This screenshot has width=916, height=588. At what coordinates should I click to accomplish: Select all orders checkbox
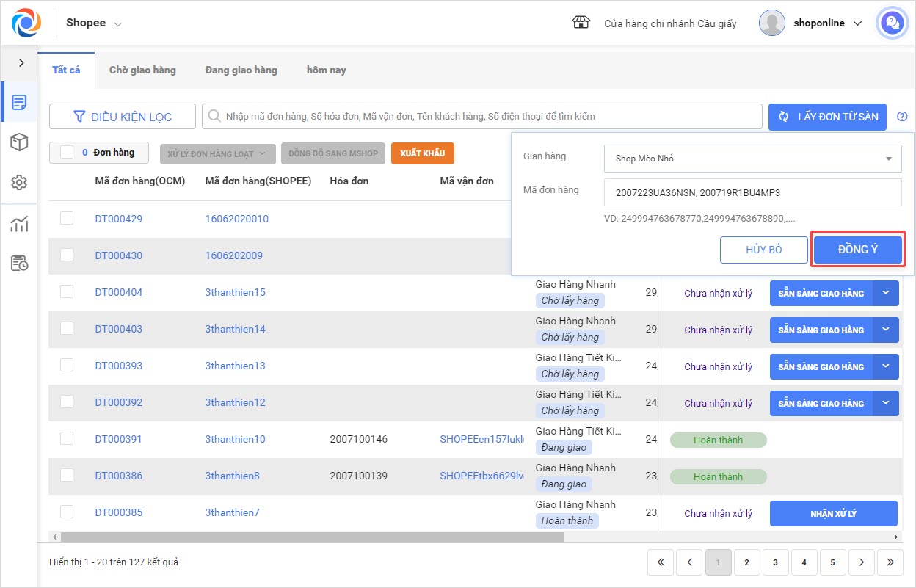(x=67, y=152)
